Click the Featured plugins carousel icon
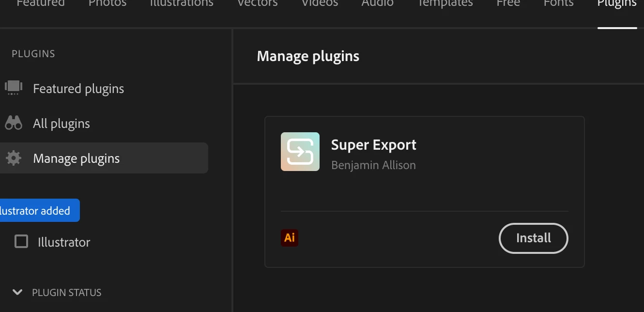The image size is (644, 312). tap(14, 88)
